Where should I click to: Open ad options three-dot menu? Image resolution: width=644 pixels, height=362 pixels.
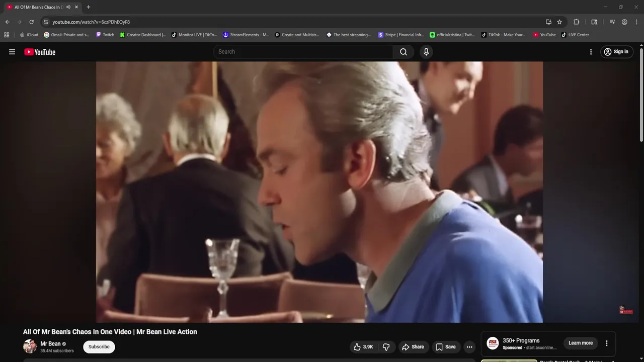coord(606,343)
